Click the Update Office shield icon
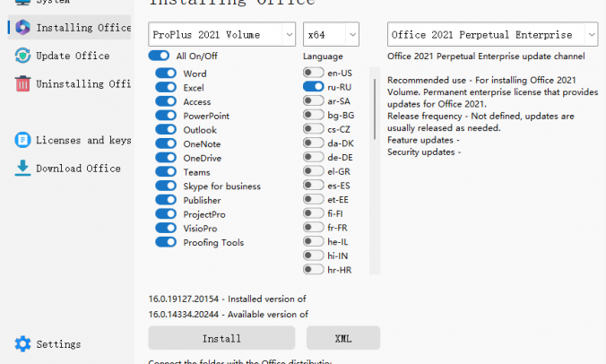Viewport: 606px width, 364px height. 22,56
